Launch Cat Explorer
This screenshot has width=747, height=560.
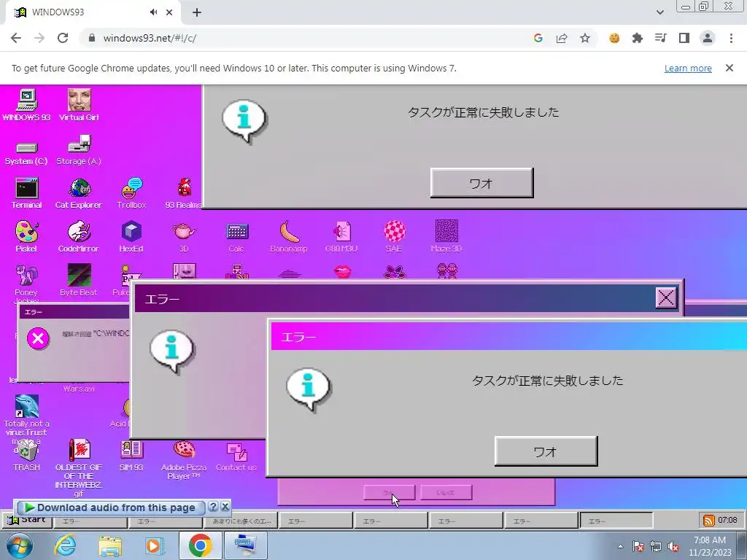79,192
